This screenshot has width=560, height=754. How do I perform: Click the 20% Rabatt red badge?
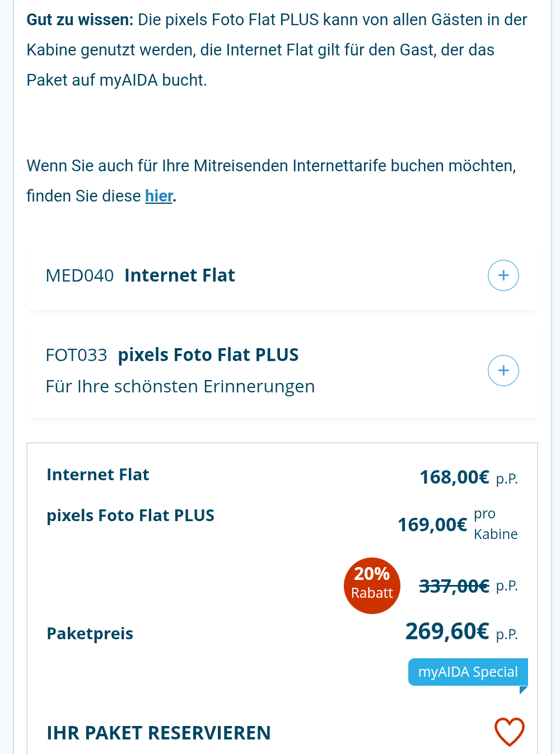point(372,586)
